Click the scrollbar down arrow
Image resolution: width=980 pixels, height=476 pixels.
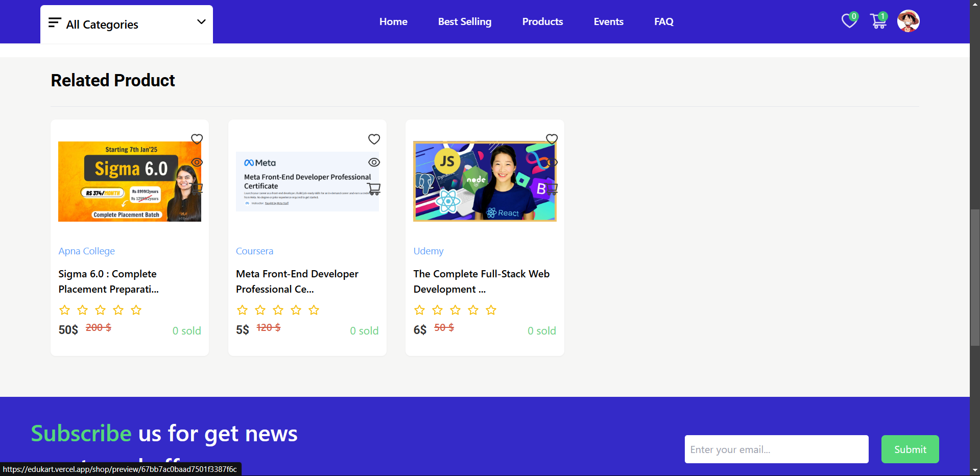(975, 470)
